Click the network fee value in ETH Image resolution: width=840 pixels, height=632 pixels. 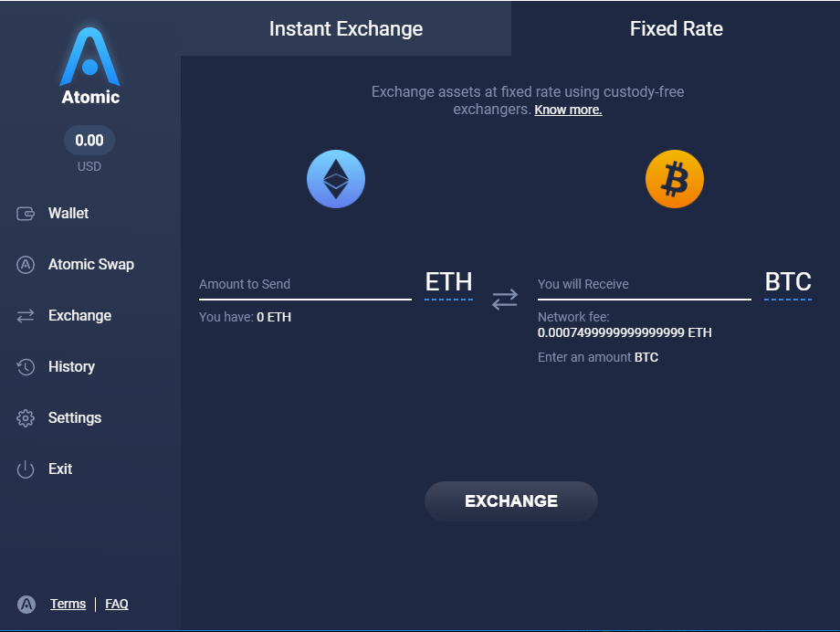[x=625, y=332]
